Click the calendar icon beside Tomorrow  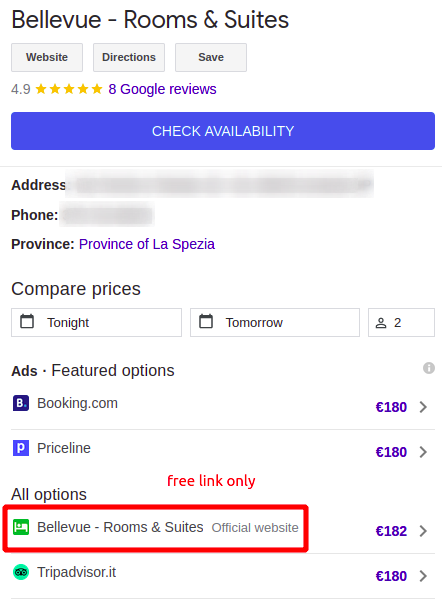[206, 321]
